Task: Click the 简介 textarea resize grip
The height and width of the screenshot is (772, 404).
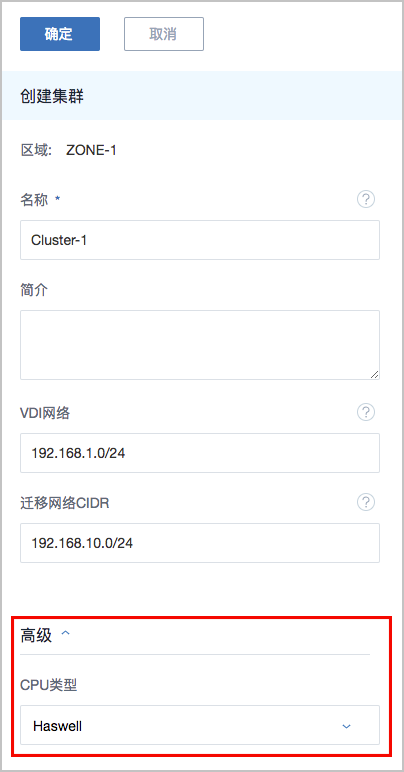Action: 374,374
